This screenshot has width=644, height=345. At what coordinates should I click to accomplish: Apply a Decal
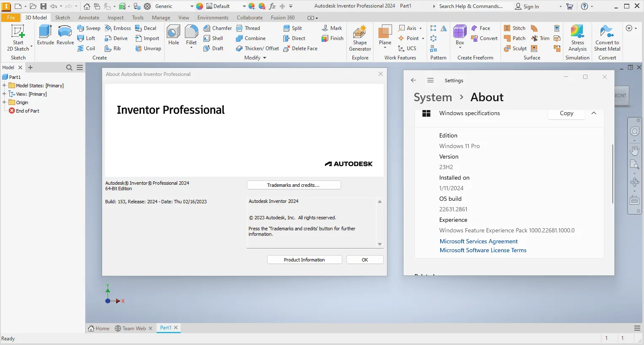tap(146, 28)
